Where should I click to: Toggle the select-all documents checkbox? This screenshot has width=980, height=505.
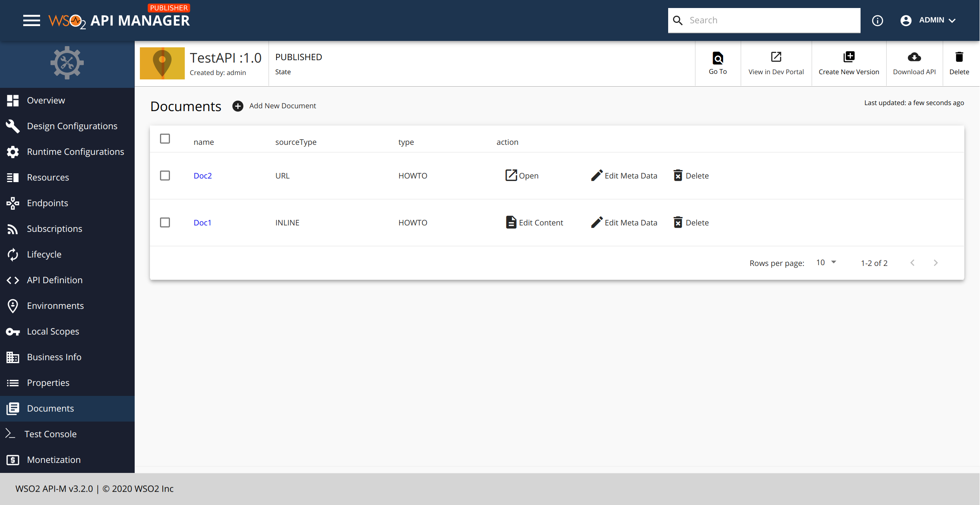point(165,139)
